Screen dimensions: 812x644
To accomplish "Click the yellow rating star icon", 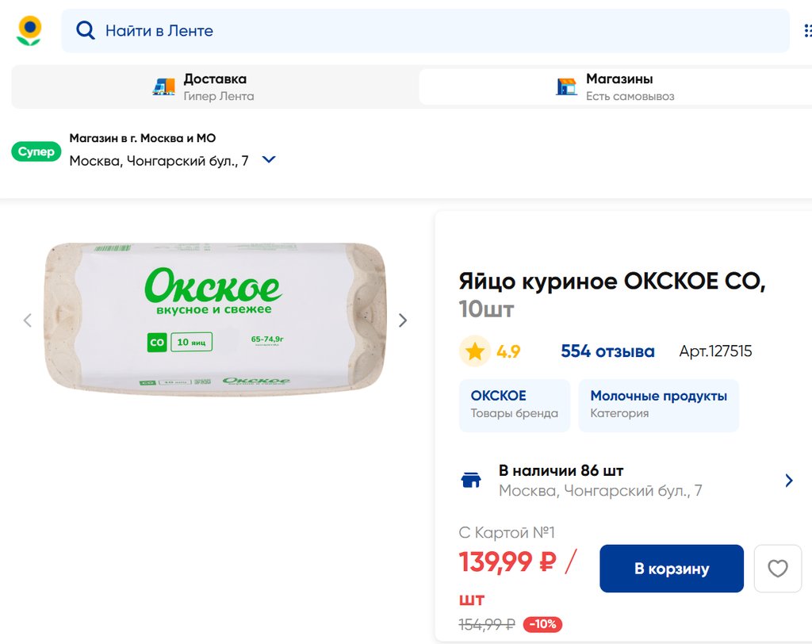I will 474,351.
